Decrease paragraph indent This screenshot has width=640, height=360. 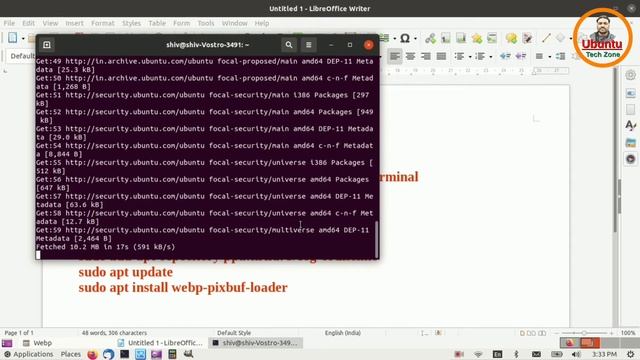point(520,56)
